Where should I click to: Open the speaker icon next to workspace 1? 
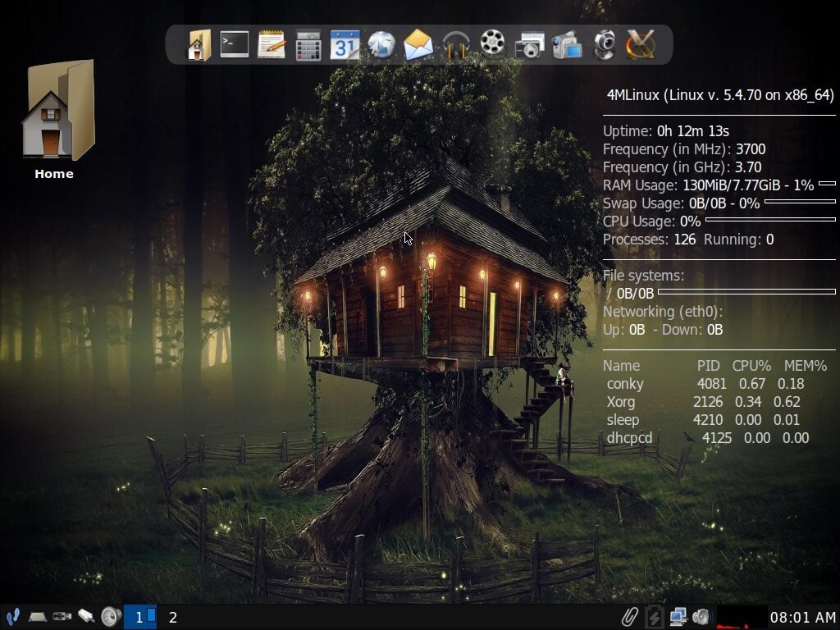pyautogui.click(x=111, y=617)
